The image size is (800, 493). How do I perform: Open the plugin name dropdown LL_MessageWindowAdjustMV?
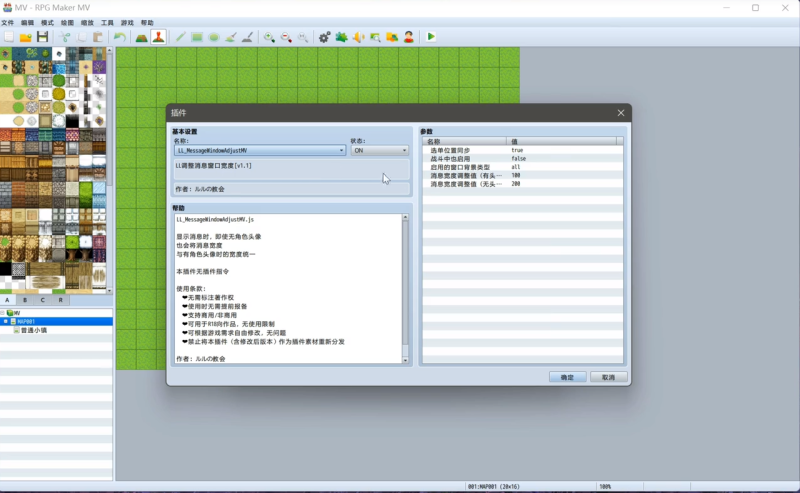pos(260,151)
